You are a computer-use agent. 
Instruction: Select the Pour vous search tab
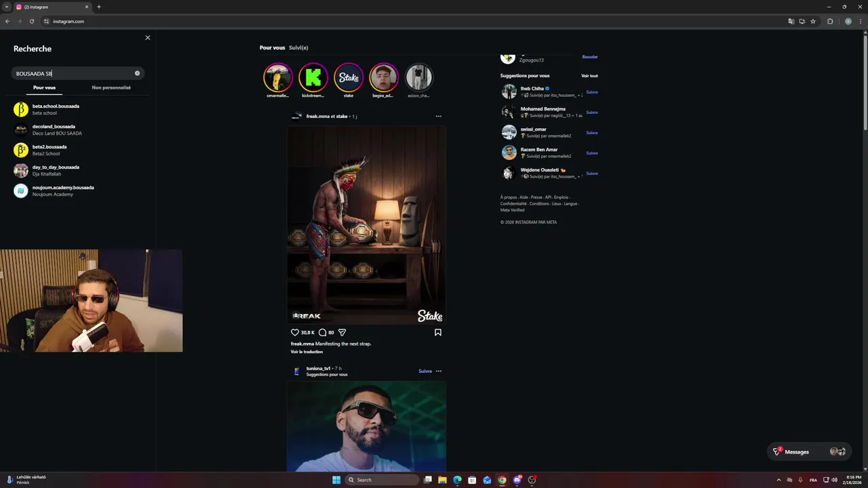tap(44, 87)
